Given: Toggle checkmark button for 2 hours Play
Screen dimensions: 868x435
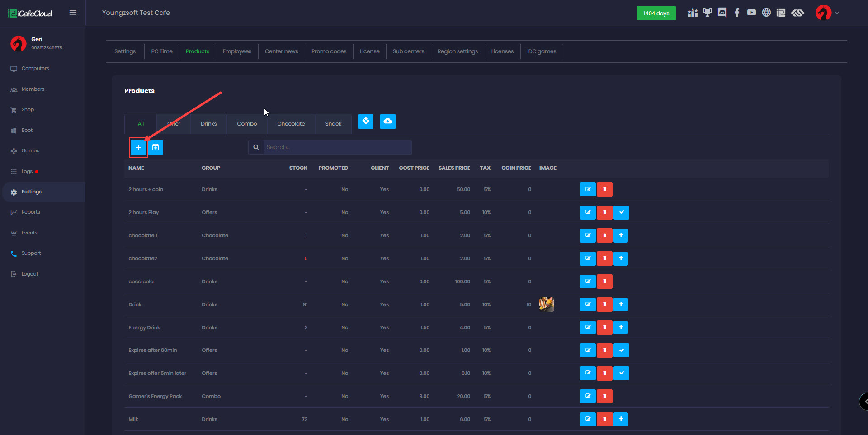Looking at the screenshot, I should pyautogui.click(x=621, y=212).
